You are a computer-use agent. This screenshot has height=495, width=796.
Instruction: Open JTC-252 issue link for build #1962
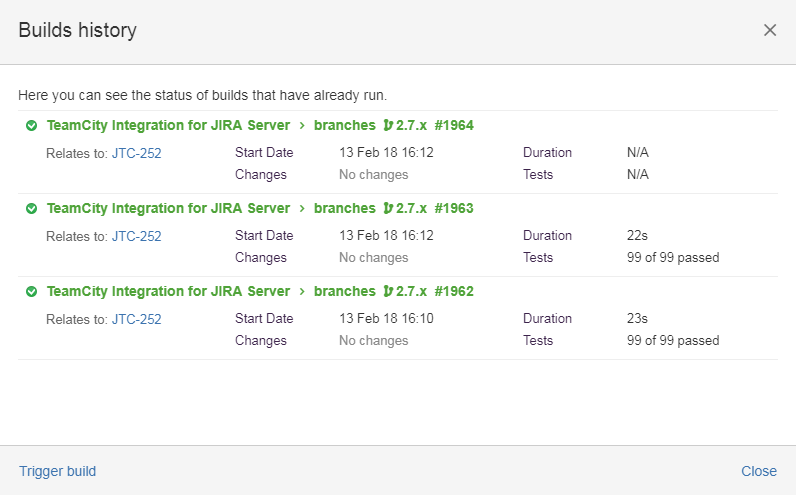pyautogui.click(x=136, y=320)
